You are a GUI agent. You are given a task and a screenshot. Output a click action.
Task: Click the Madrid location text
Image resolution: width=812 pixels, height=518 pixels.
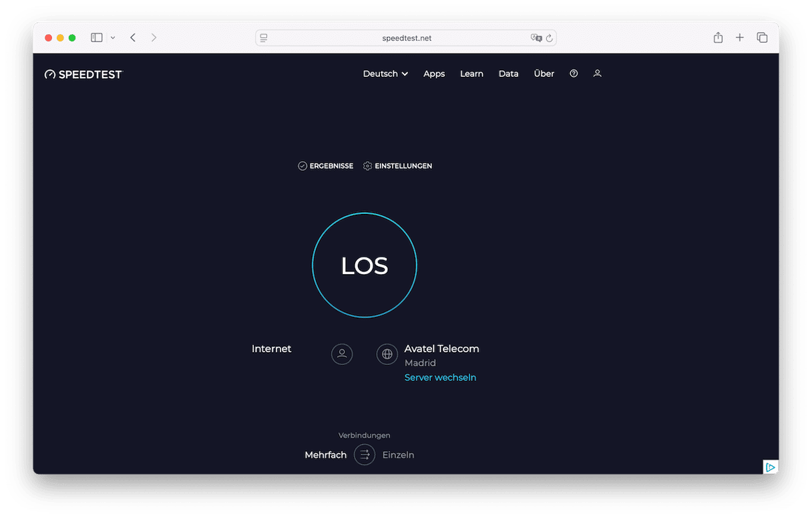[x=420, y=363]
